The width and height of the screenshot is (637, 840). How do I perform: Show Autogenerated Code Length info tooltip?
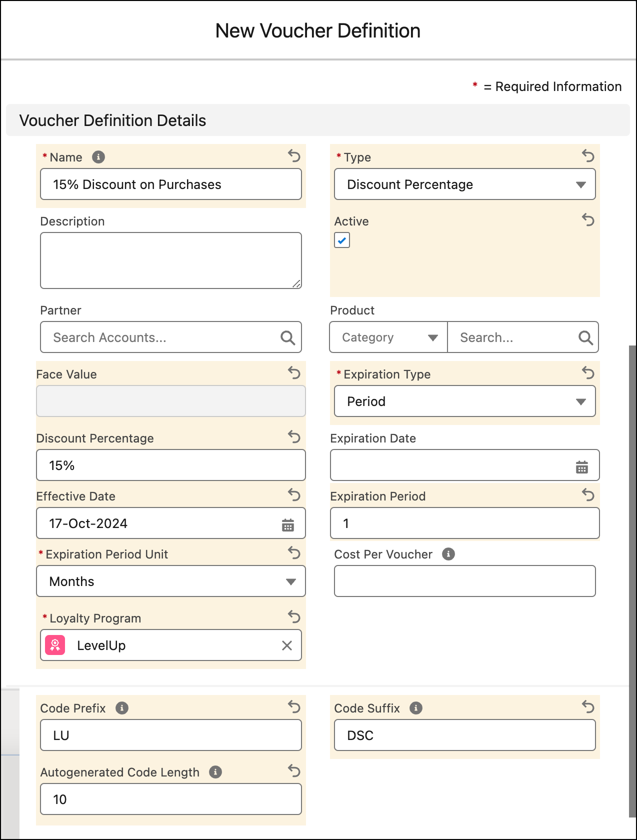pos(215,772)
